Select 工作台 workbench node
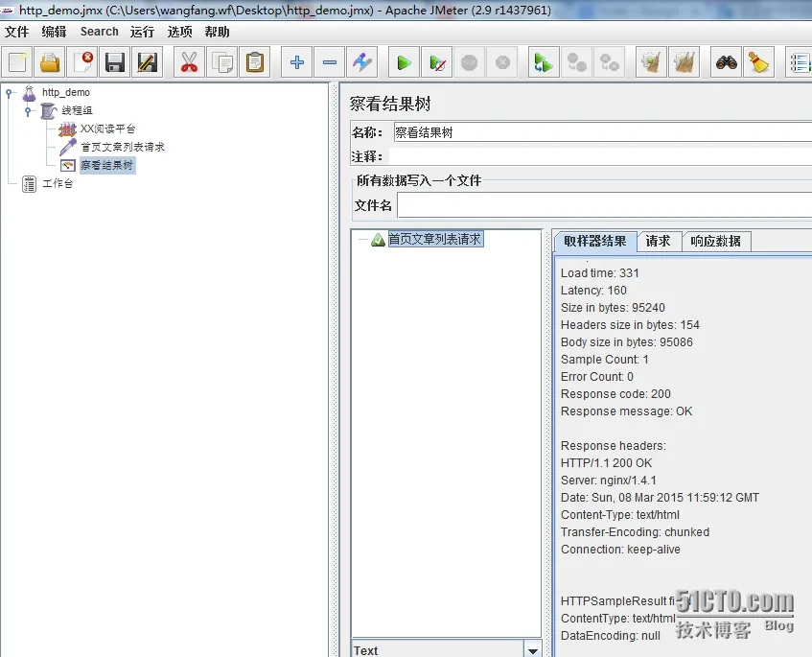Screen dimensions: 812x657 58,183
